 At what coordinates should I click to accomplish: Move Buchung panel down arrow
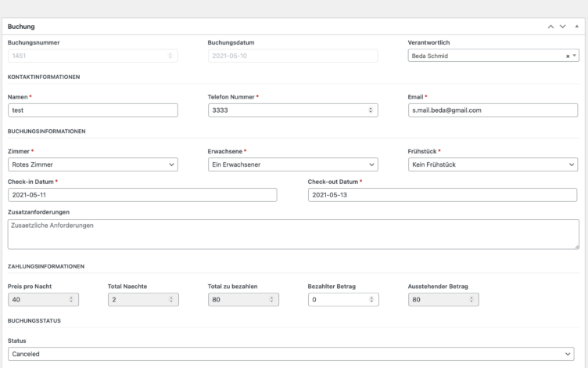(x=562, y=27)
